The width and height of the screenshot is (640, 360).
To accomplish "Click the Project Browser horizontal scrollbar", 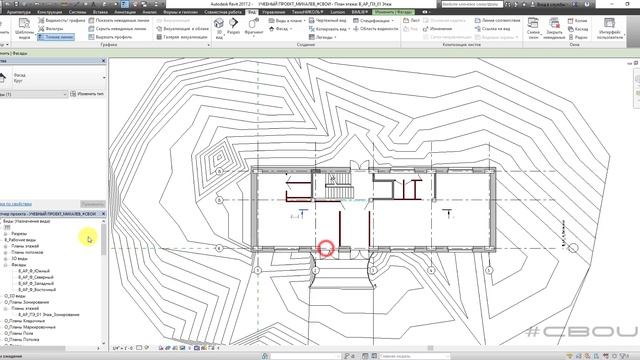I will click(33, 348).
